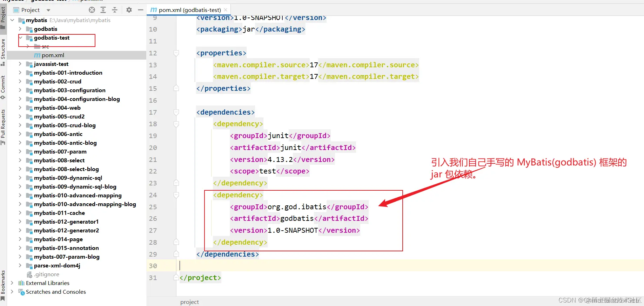Click the Scratches and Consoles icon
Screen dimensions: 644x306
coord(21,292)
